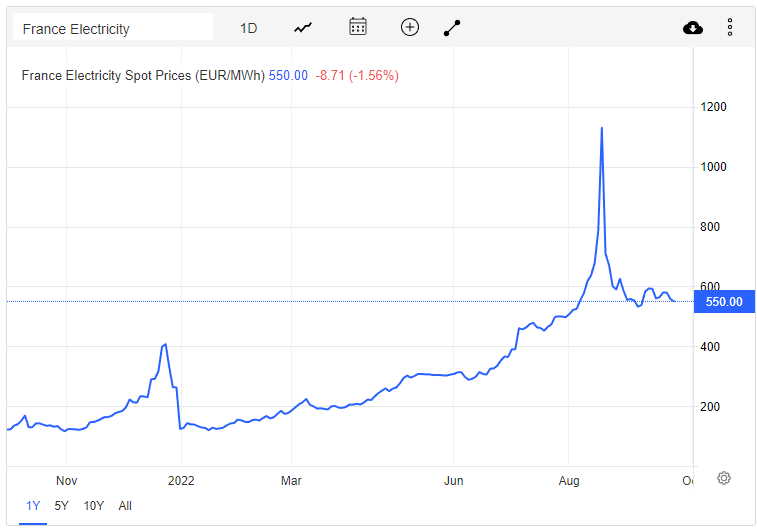Click the 550.00 current price label on axis
Viewport: 757px width, 528px height.
(x=724, y=302)
